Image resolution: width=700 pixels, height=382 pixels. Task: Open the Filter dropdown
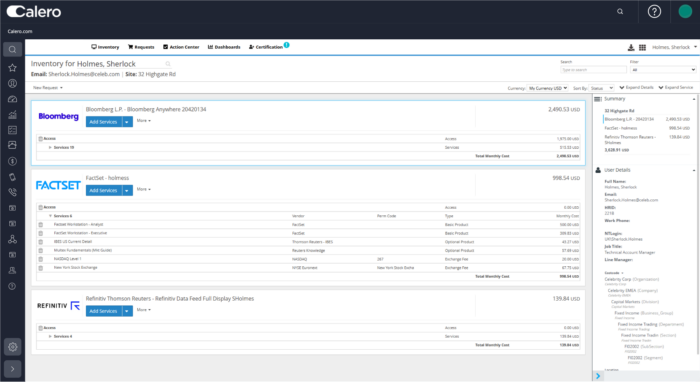click(663, 70)
